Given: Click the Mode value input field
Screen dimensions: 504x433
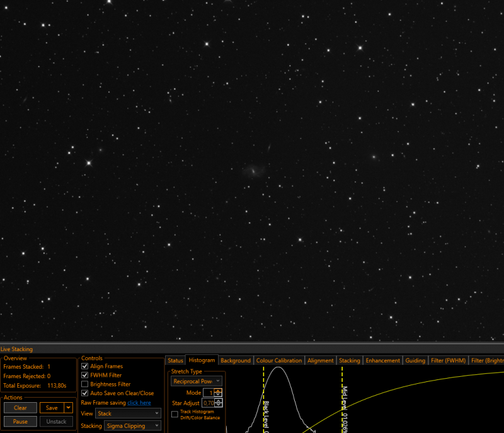Looking at the screenshot, I should [209, 393].
